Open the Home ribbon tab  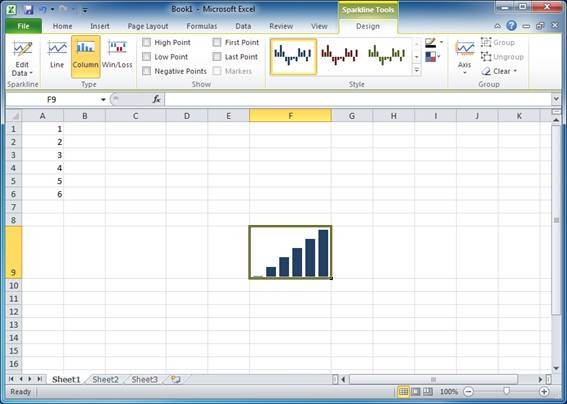(x=62, y=26)
